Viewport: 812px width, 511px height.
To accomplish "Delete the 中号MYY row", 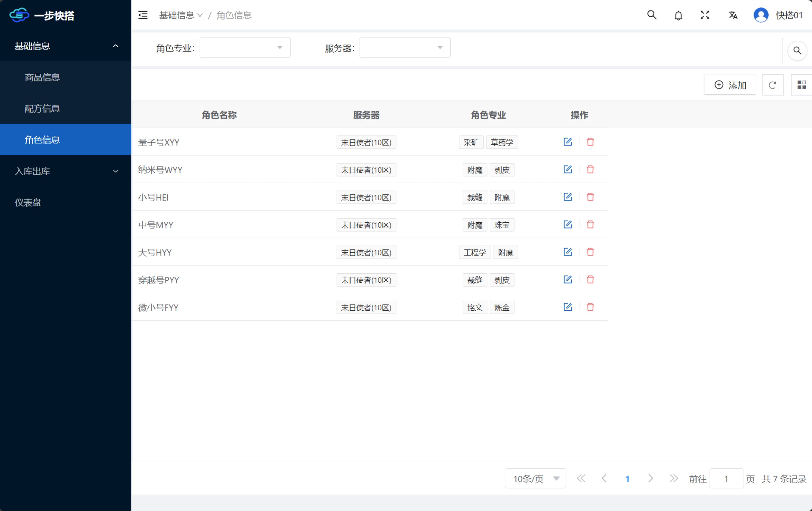I will click(x=590, y=224).
